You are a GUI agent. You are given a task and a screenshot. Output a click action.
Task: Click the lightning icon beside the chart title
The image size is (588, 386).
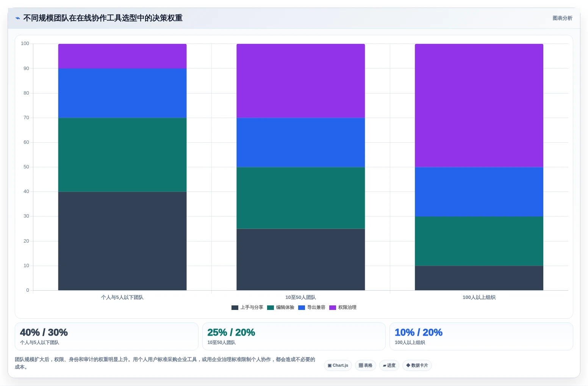click(x=17, y=18)
